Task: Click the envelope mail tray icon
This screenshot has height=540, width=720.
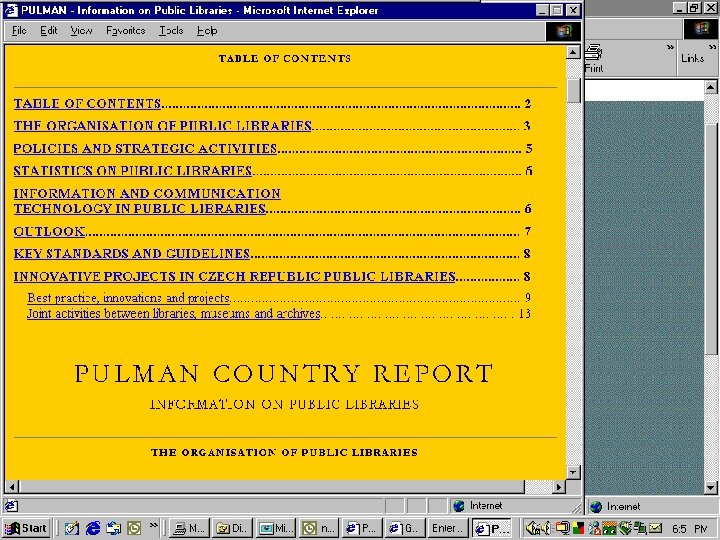Action: pyautogui.click(x=656, y=528)
